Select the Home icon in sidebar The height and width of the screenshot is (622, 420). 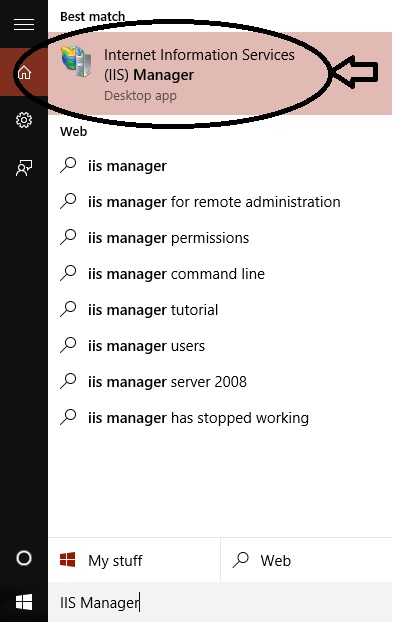click(x=24, y=72)
